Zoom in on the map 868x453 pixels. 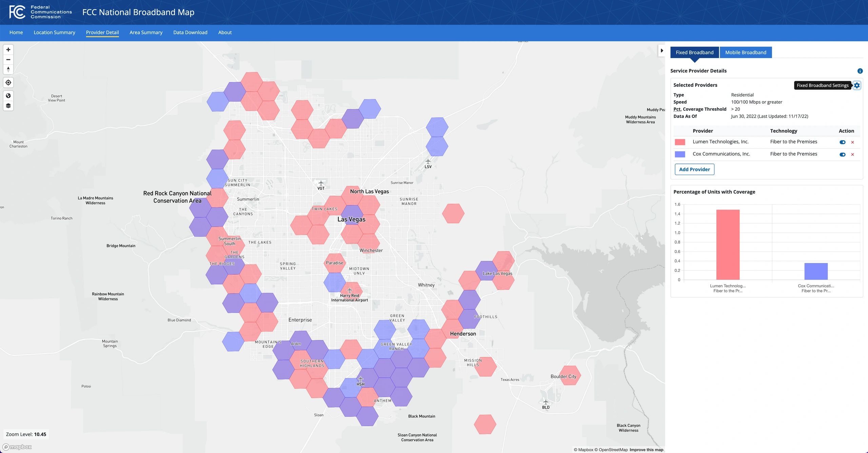pyautogui.click(x=8, y=50)
